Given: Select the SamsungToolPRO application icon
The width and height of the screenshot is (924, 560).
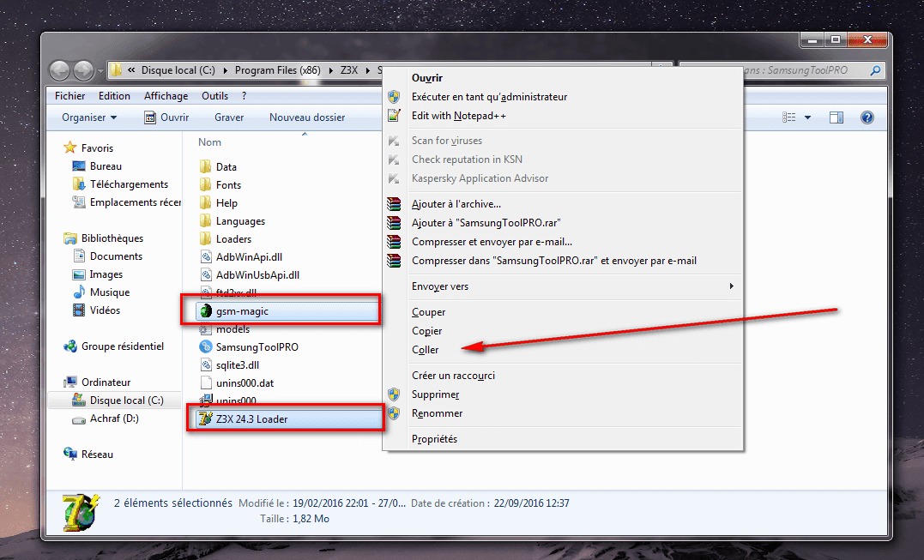Looking at the screenshot, I should tap(206, 346).
